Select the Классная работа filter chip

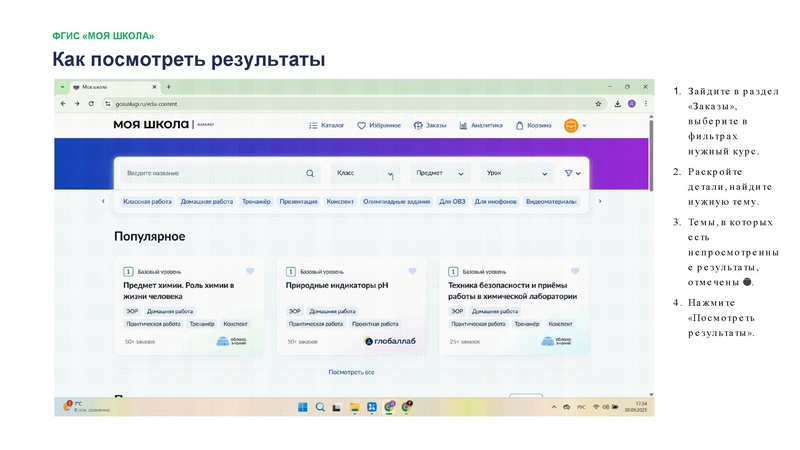coord(147,202)
